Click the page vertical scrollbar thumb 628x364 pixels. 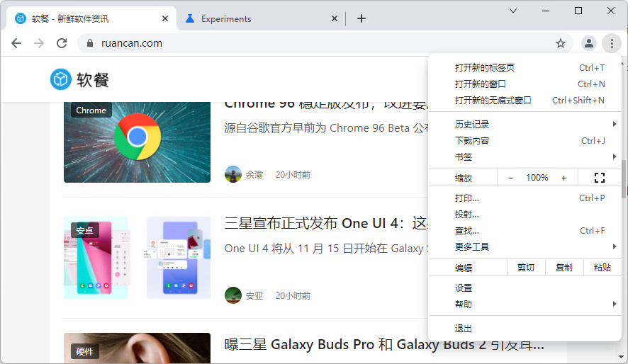624,178
